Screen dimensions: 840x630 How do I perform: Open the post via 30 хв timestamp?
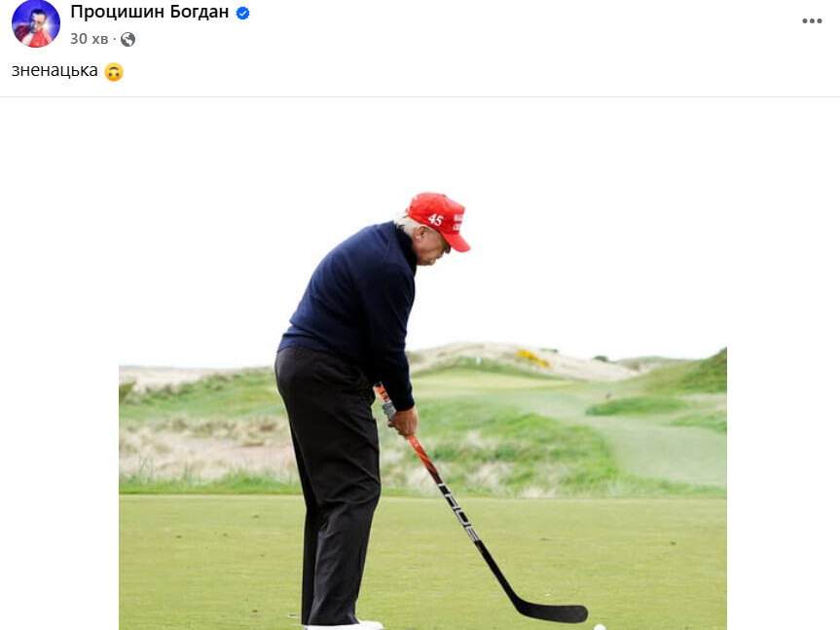(x=89, y=39)
